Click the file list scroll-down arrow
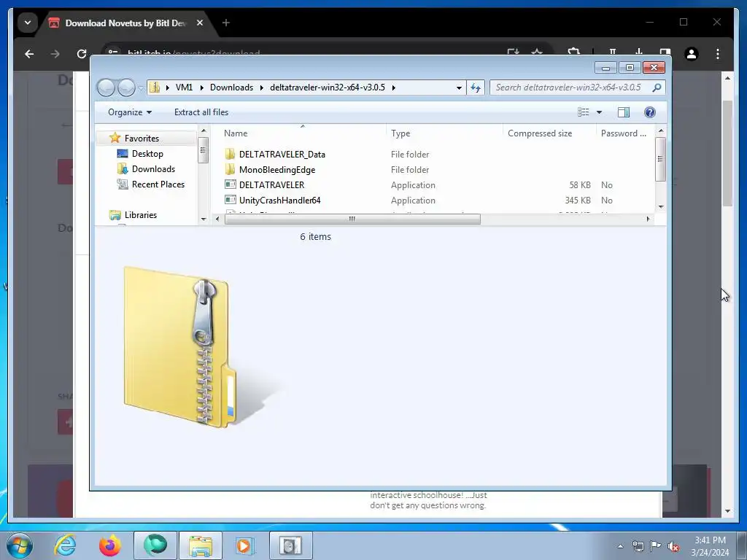Viewport: 747px width, 560px height. pos(661,206)
